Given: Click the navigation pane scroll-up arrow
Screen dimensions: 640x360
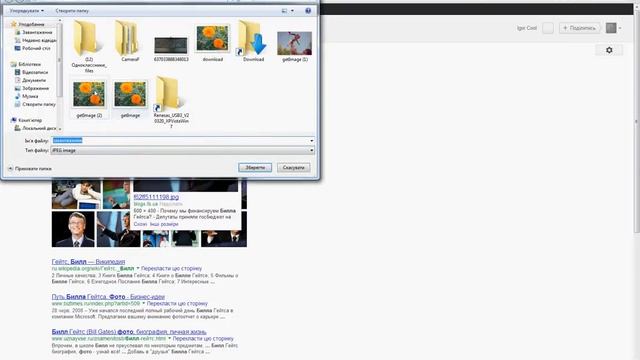Looking at the screenshot, I should [x=60, y=20].
